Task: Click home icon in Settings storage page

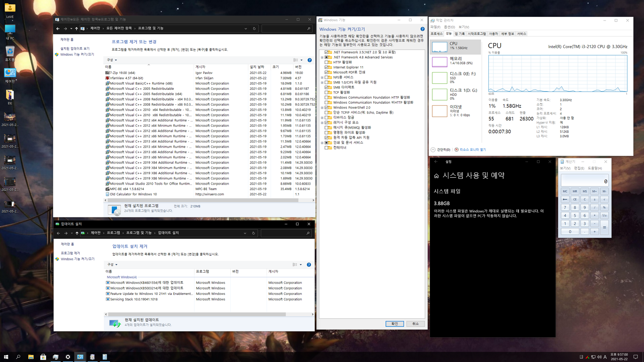Action: click(x=436, y=176)
